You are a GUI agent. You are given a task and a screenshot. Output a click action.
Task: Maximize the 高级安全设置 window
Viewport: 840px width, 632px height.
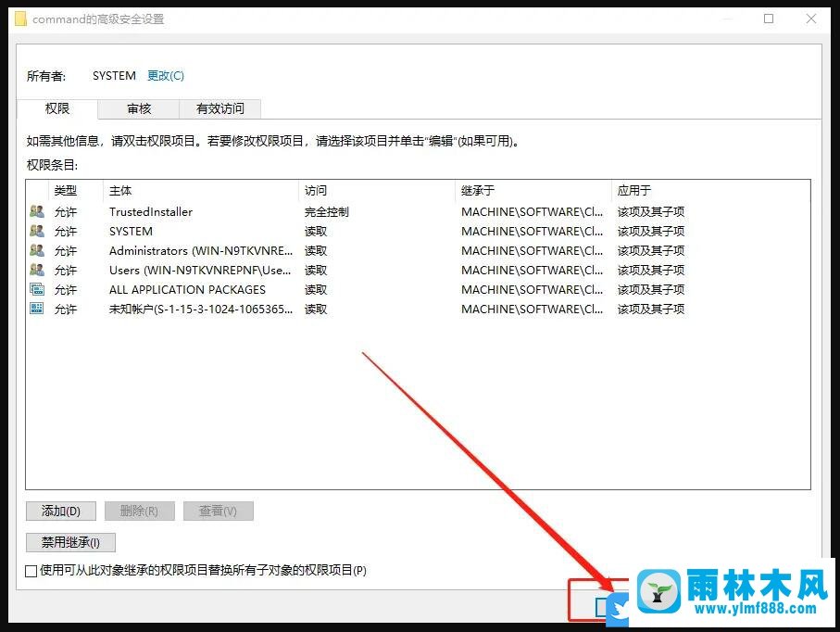[768, 19]
